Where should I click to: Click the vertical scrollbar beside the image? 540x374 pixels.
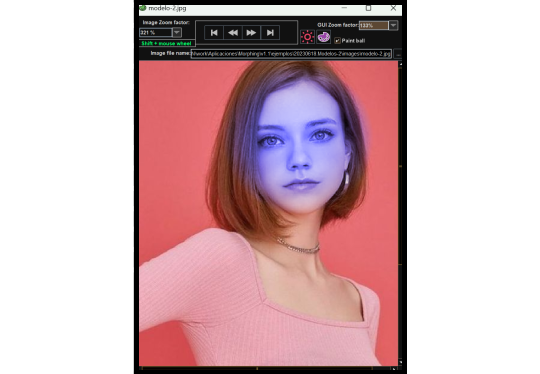coord(401,214)
